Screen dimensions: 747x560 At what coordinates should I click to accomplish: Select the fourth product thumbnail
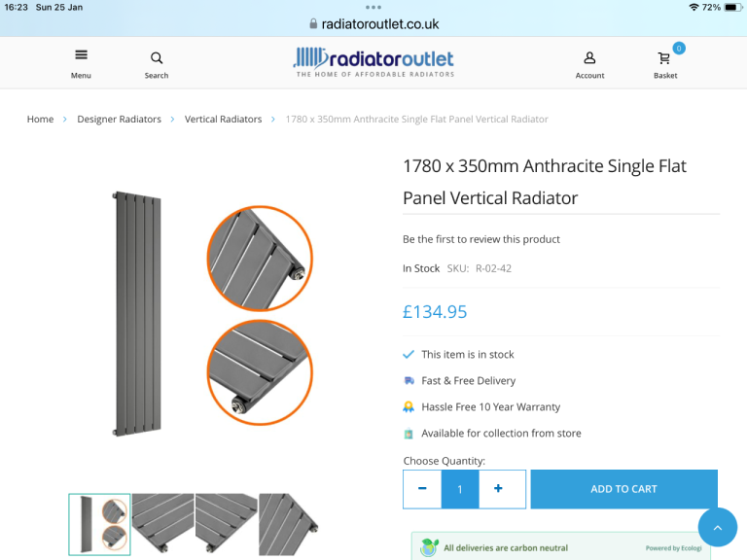[x=289, y=524]
